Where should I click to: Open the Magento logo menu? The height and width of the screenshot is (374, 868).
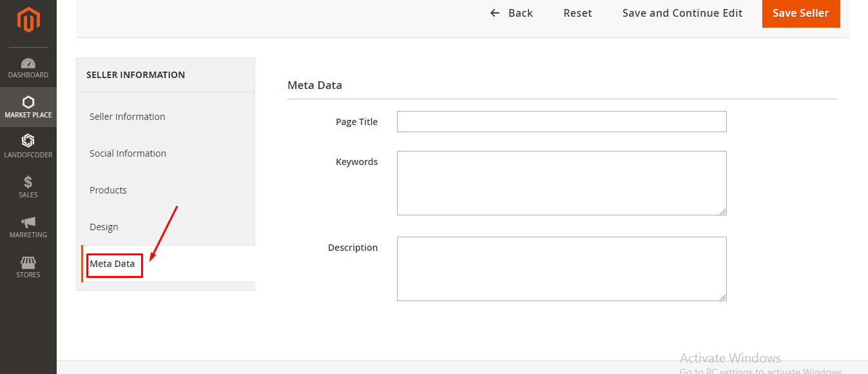tap(28, 19)
